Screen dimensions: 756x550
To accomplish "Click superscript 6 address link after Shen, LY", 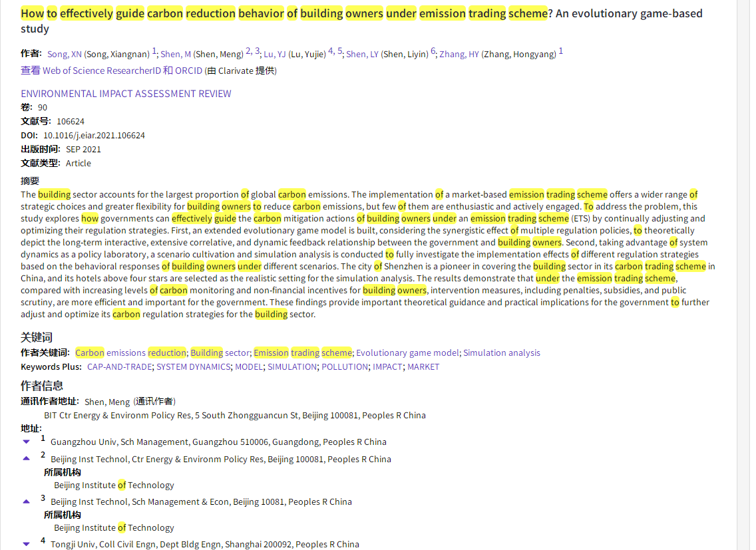I will click(x=433, y=51).
